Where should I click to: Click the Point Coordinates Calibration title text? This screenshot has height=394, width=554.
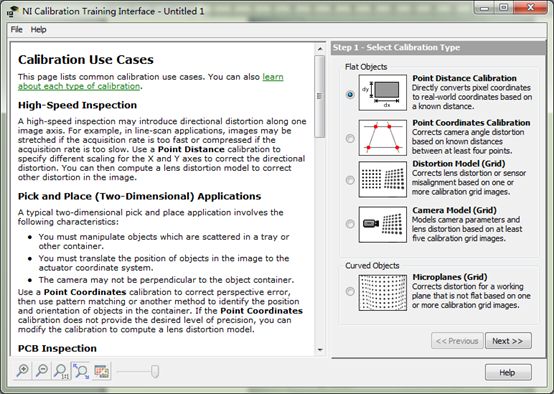[x=471, y=123]
